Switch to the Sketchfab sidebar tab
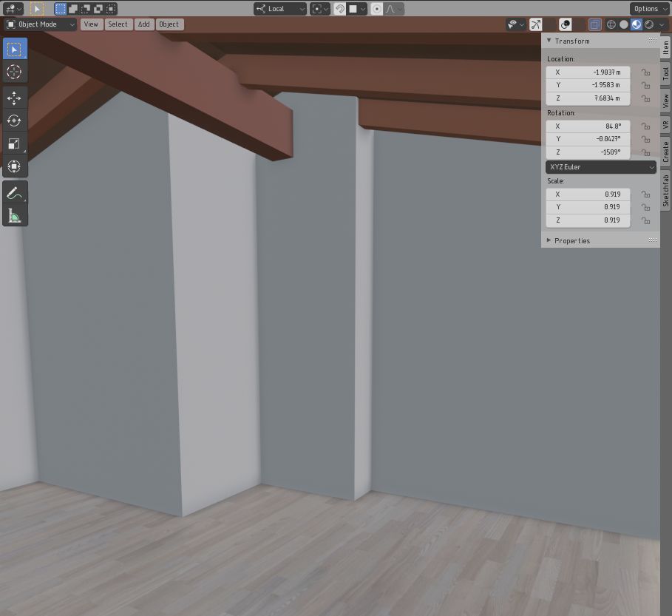The width and height of the screenshot is (672, 616). click(665, 190)
